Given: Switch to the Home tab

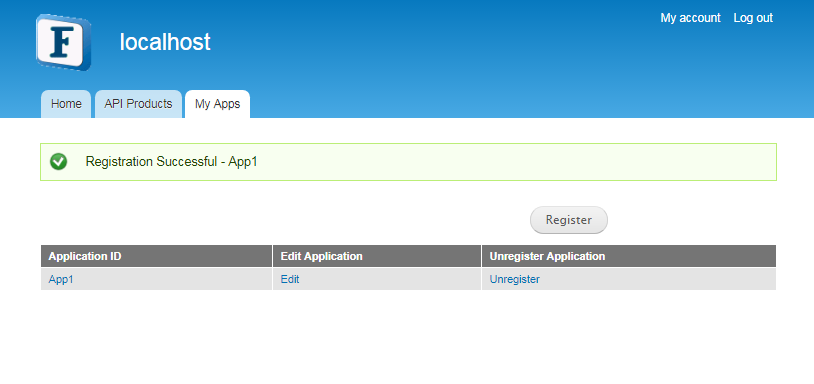Looking at the screenshot, I should coord(66,104).
